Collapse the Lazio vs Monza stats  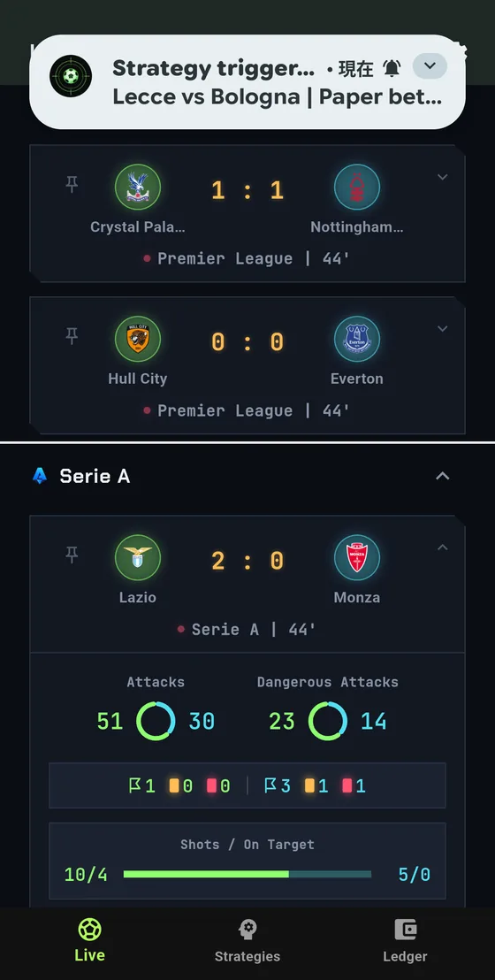click(443, 547)
